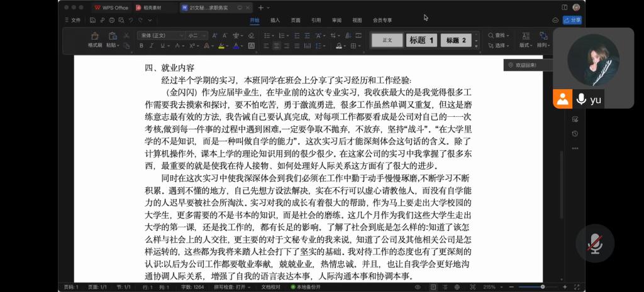Toggle Bold formatting in the ribbon
Screen dimensions: 644x292
(x=142, y=46)
